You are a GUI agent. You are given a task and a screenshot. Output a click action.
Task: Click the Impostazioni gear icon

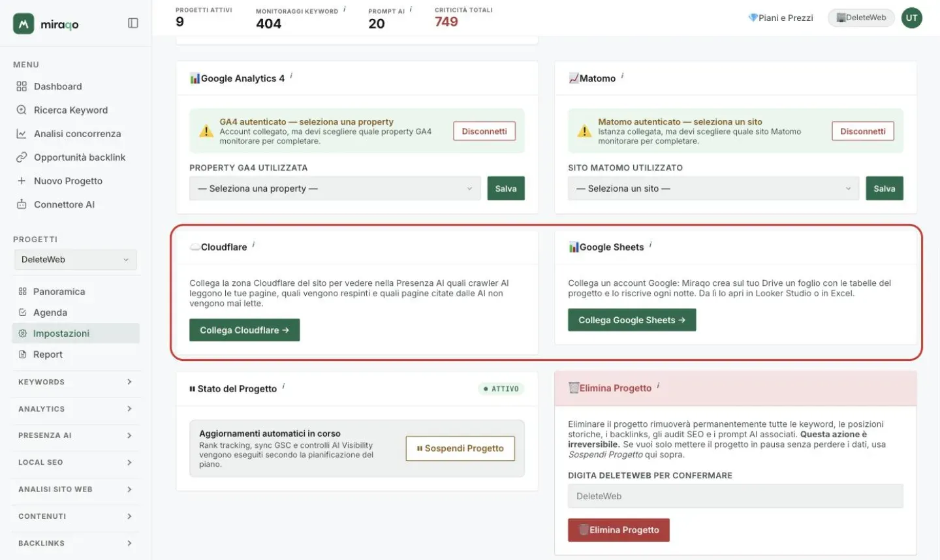[x=22, y=334]
